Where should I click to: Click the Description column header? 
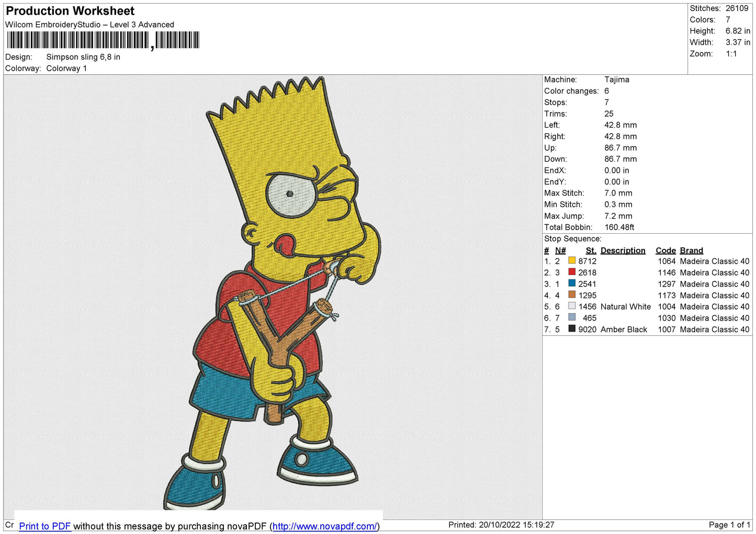[623, 251]
